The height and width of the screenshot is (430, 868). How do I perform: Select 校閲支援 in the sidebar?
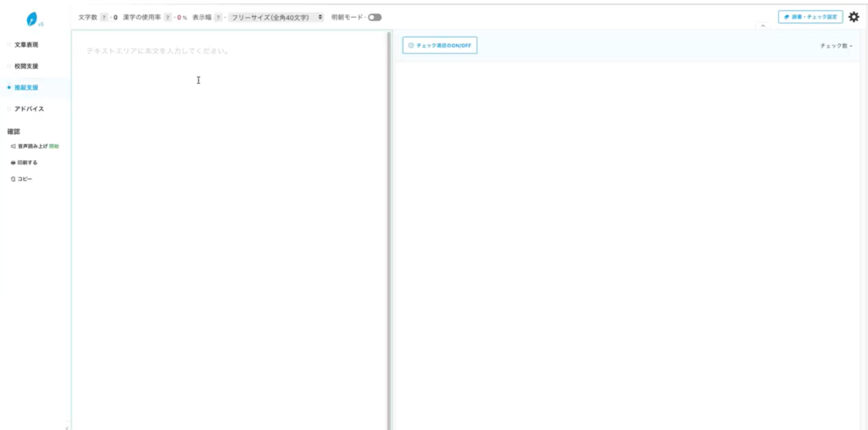click(26, 66)
